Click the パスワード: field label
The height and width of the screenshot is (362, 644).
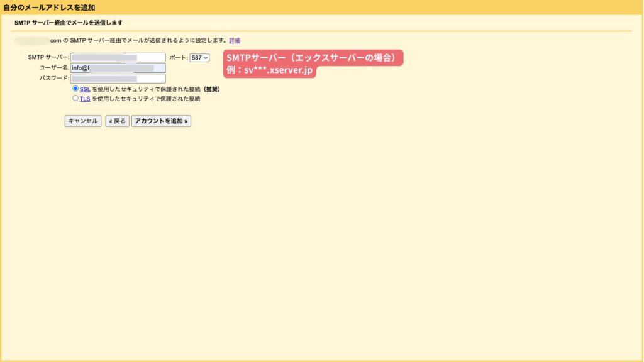pos(54,79)
